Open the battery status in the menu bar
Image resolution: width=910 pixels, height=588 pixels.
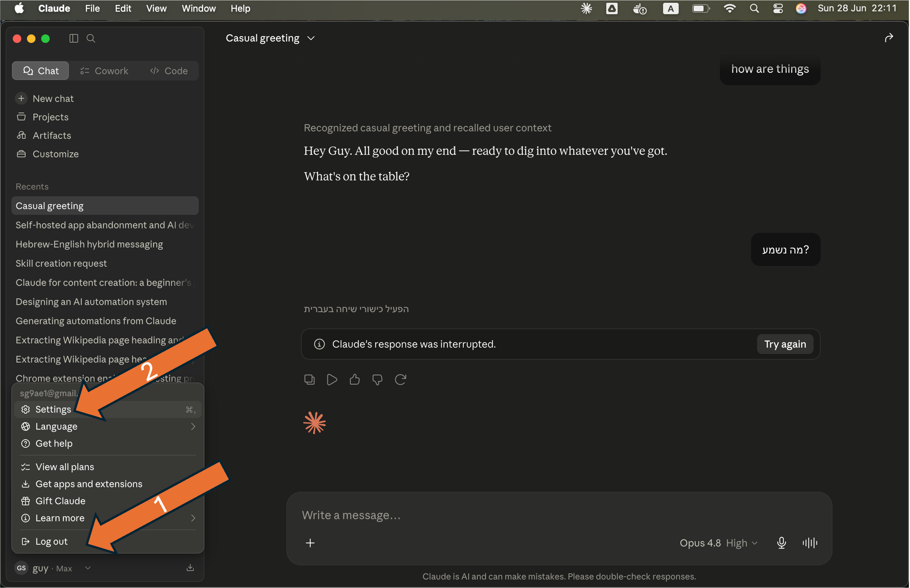[701, 8]
